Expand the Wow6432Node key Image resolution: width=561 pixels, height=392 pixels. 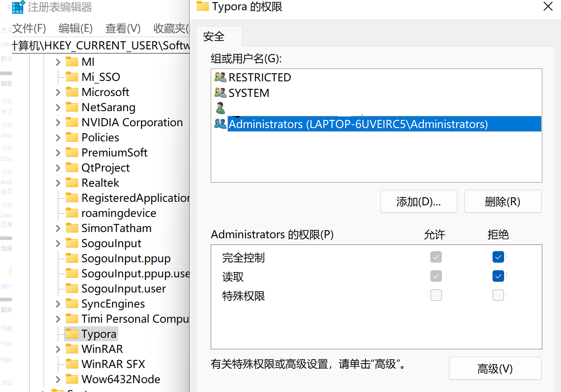point(58,380)
